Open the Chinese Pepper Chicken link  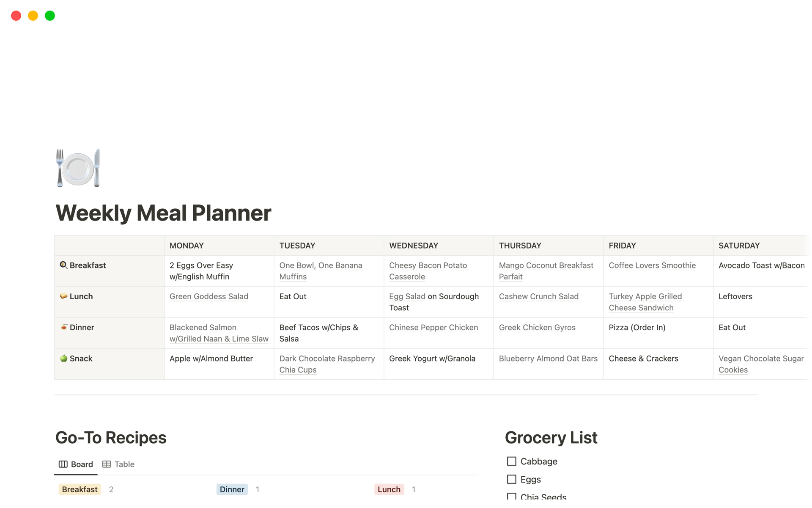tap(433, 327)
